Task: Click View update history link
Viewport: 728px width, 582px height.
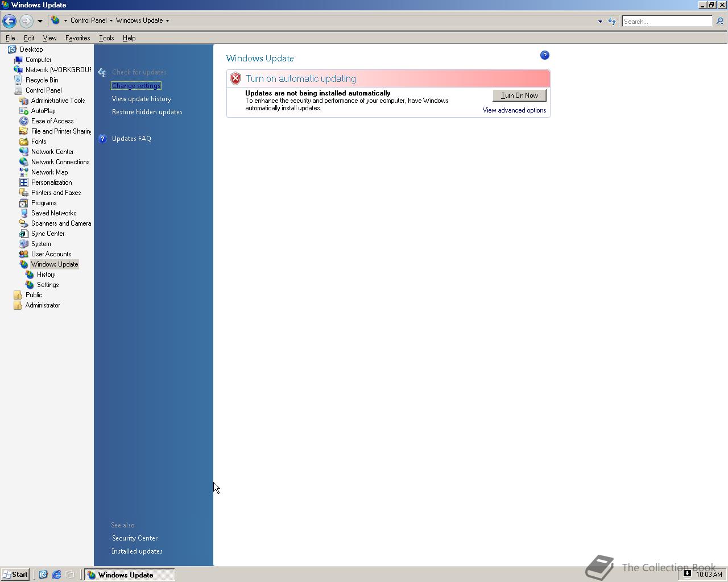Action: [142, 99]
